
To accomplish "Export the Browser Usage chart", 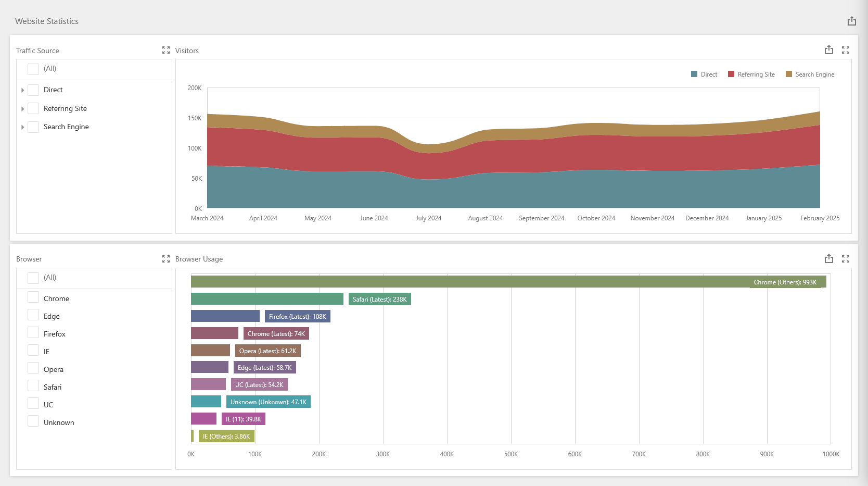I will pos(829,259).
